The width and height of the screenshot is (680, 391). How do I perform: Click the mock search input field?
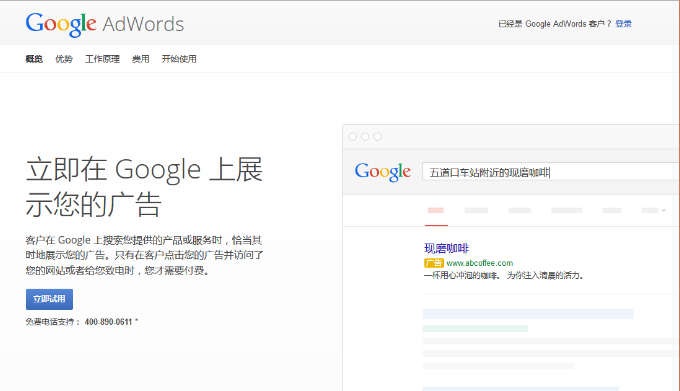551,172
